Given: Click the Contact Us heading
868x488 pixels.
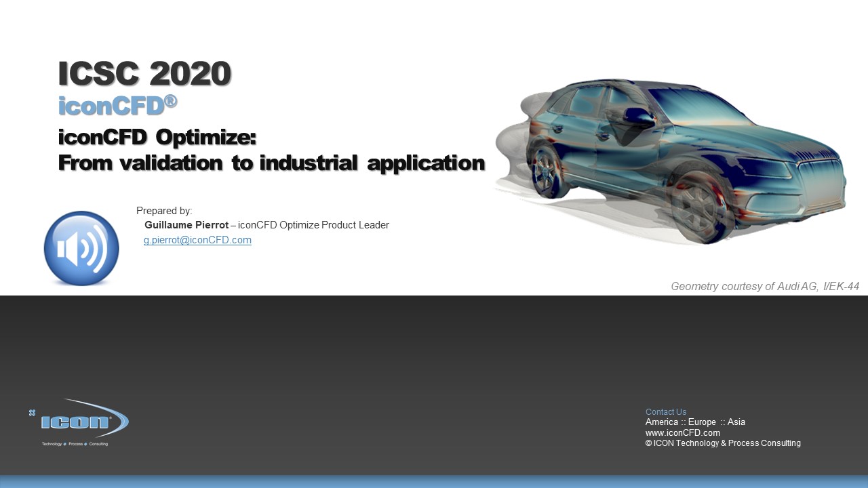Looking at the screenshot, I should 665,412.
